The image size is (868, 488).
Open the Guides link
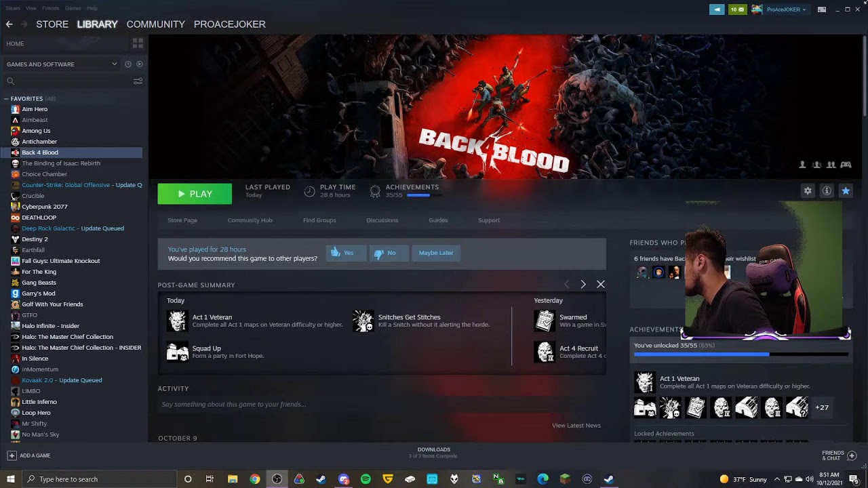pyautogui.click(x=438, y=220)
